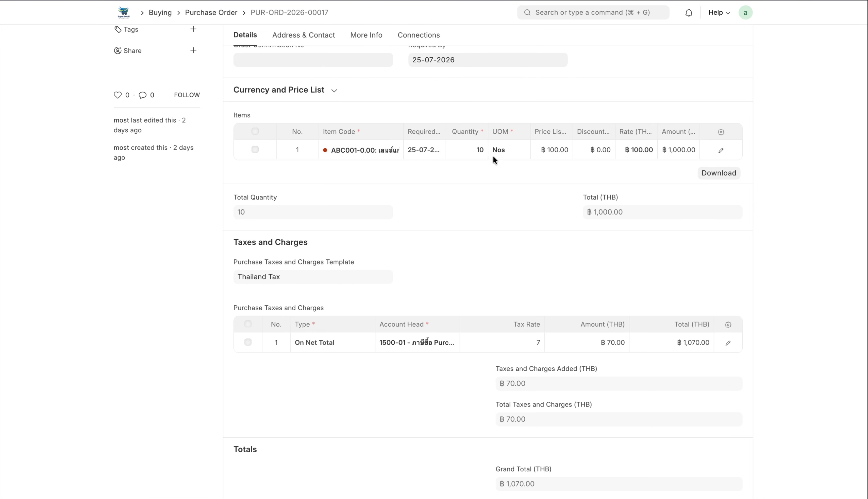
Task: Open Purchase Taxes table settings gear
Action: click(728, 325)
